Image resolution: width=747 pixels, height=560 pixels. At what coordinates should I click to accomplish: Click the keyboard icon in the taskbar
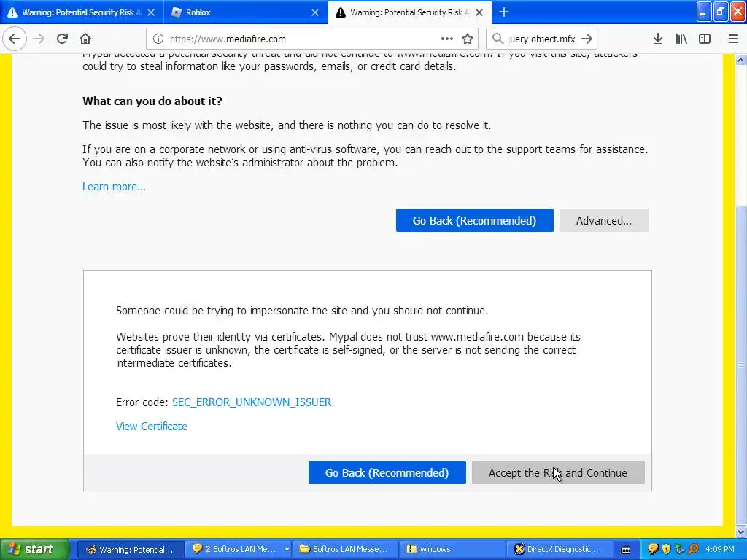pyautogui.click(x=627, y=550)
